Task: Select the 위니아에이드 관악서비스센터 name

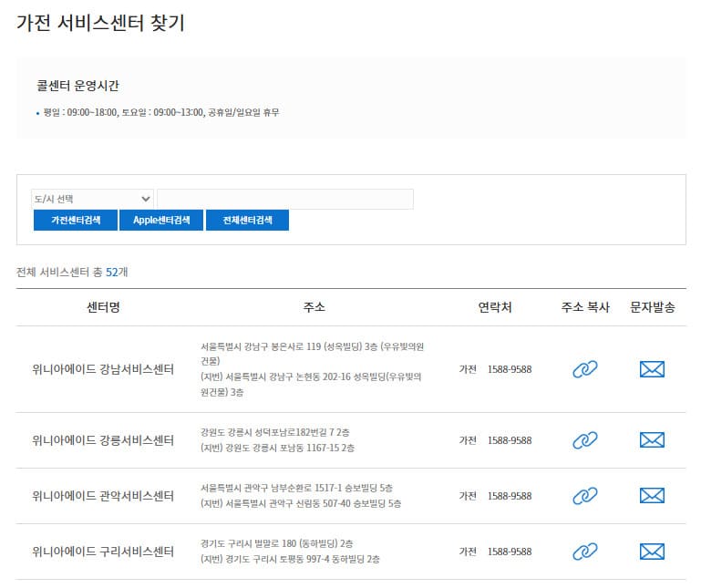Action: 103,496
